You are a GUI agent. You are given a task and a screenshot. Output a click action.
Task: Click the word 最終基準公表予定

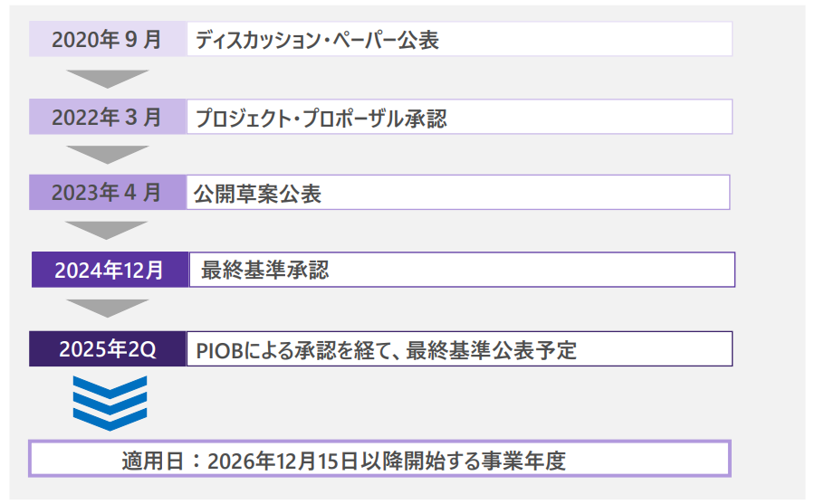pyautogui.click(x=491, y=350)
